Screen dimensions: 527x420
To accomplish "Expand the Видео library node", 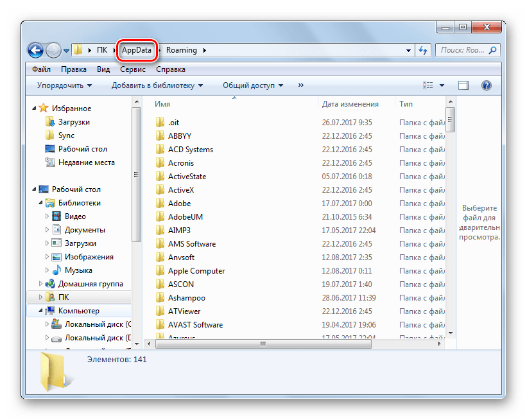I will pyautogui.click(x=47, y=216).
